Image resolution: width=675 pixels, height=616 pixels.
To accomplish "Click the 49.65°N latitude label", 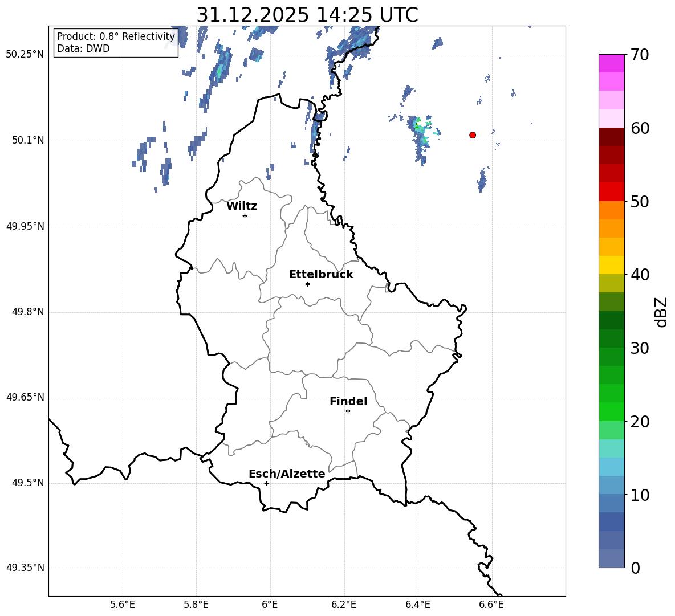I will pyautogui.click(x=25, y=397).
